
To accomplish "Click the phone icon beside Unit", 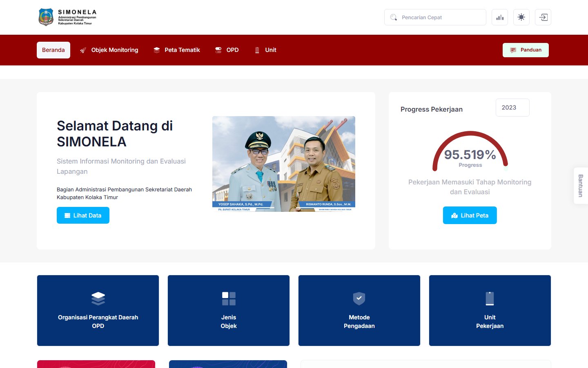I will click(x=257, y=50).
